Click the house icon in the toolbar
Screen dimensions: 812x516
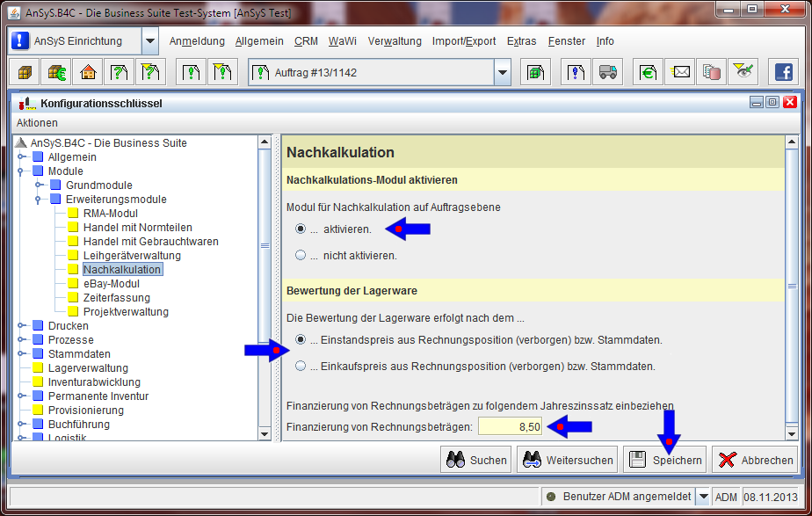point(88,72)
